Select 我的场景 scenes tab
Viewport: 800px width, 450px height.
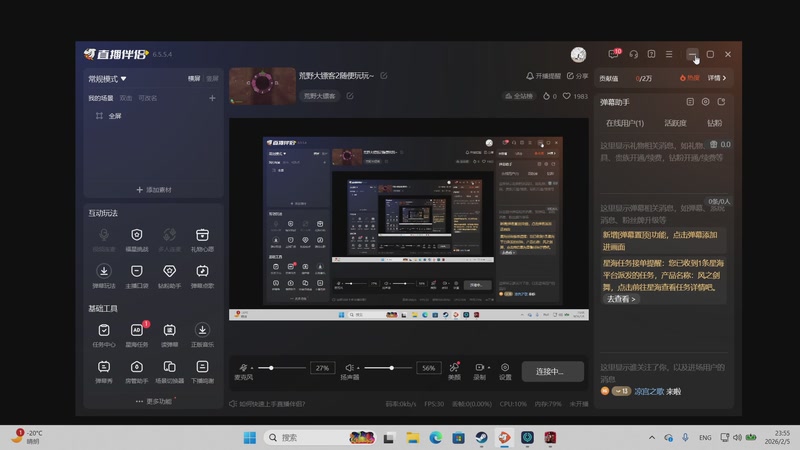[101, 98]
